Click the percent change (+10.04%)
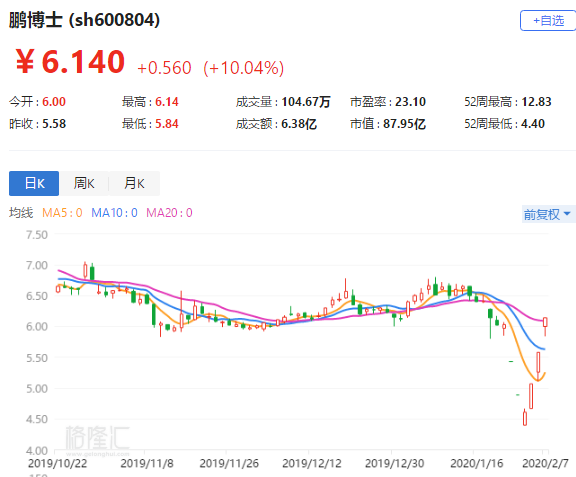The height and width of the screenshot is (477, 576). 244,68
